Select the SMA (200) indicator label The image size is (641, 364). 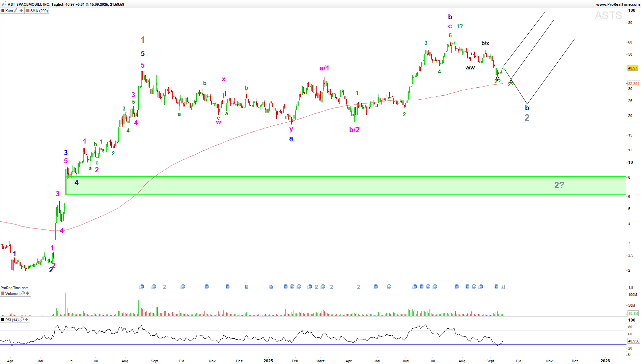[39, 11]
